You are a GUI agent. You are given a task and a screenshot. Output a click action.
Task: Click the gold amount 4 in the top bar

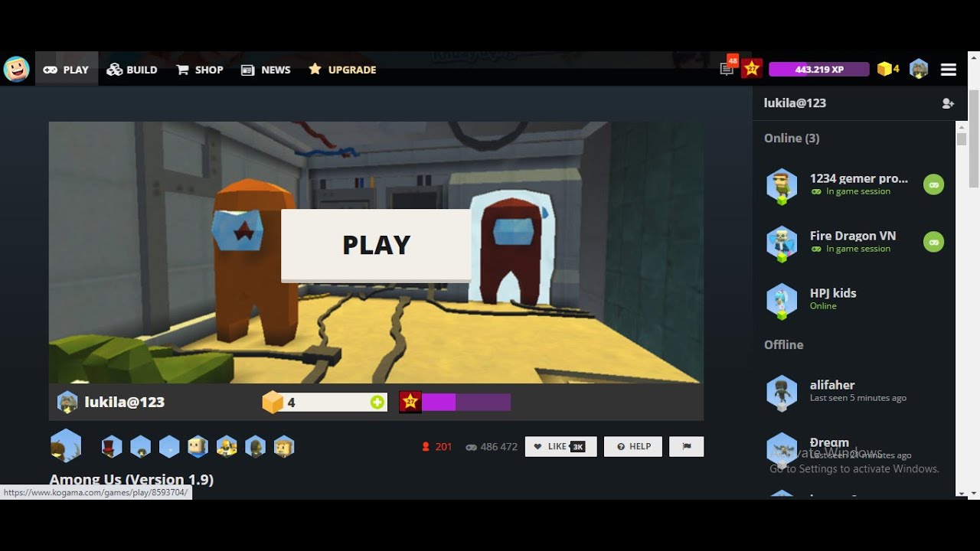pyautogui.click(x=897, y=69)
